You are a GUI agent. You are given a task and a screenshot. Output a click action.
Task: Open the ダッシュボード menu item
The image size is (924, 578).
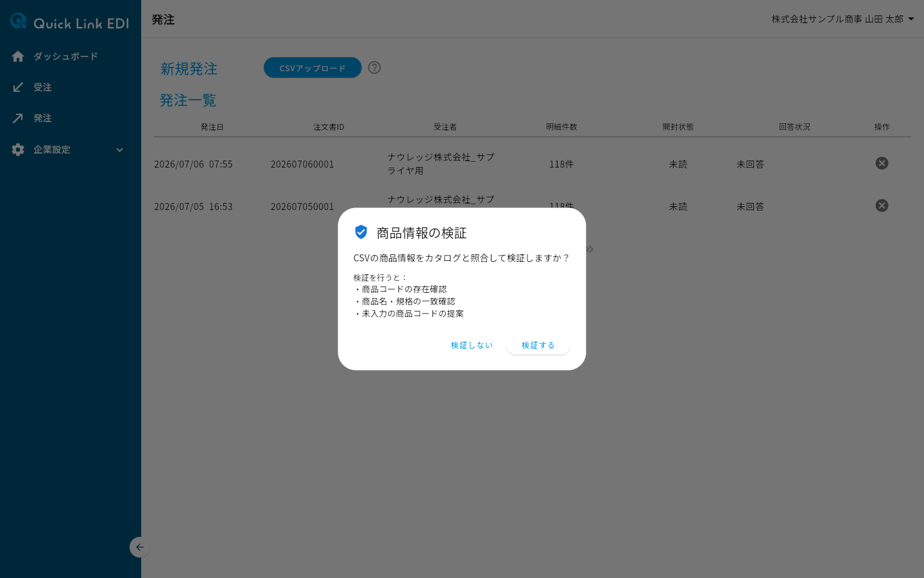(x=71, y=57)
